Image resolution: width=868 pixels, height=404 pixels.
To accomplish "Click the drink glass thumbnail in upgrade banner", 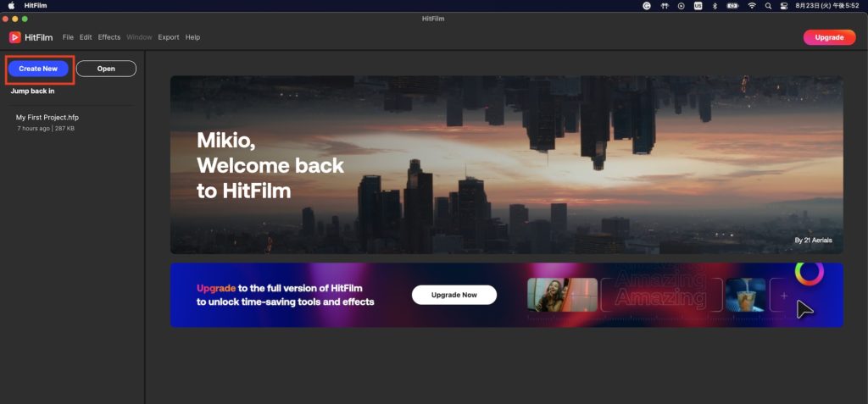I will (746, 295).
